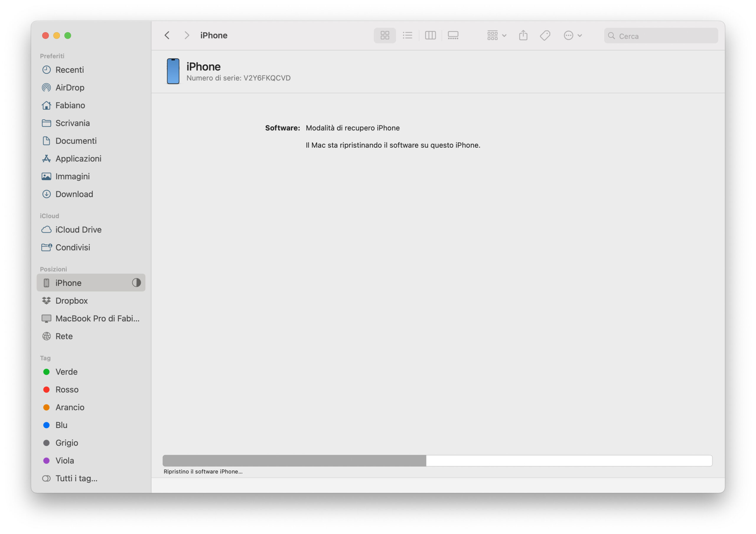Click the serial number text V2Y6FKQCVD
The image size is (756, 534).
coord(267,78)
